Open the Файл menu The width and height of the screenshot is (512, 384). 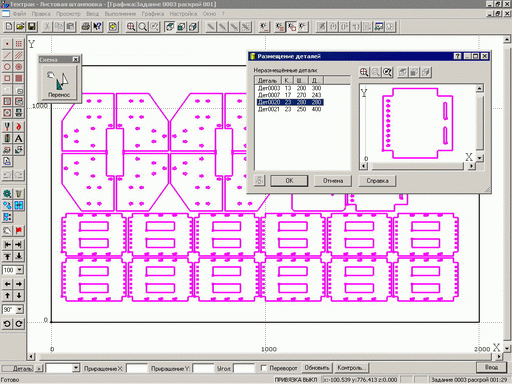(20, 14)
